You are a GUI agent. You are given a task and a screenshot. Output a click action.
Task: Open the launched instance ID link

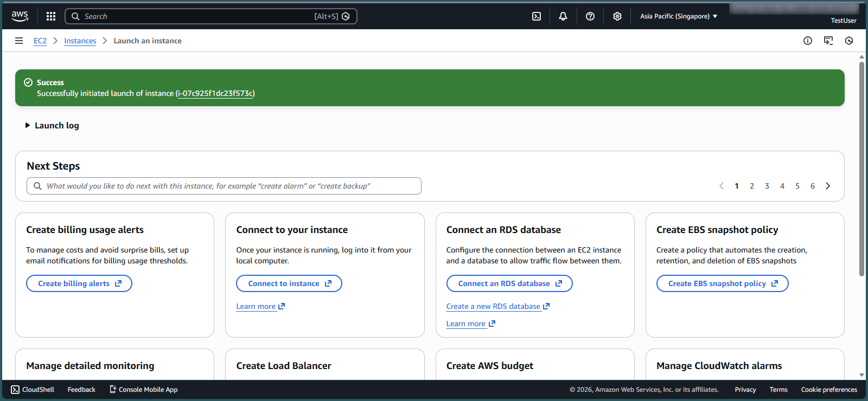pos(215,93)
